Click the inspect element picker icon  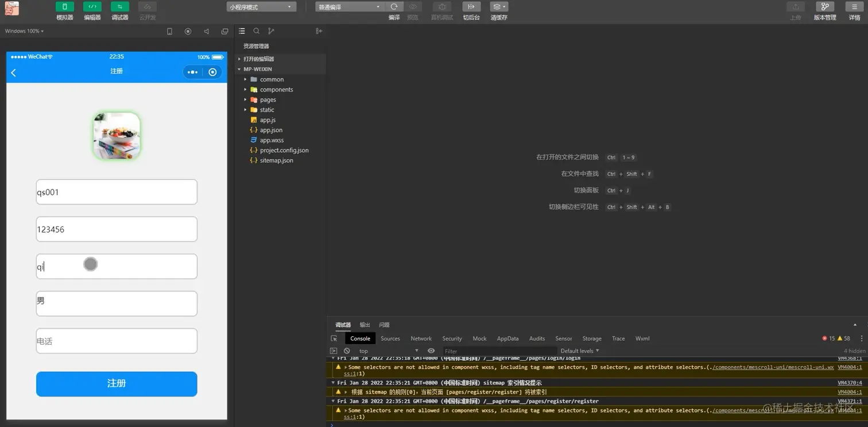point(334,338)
